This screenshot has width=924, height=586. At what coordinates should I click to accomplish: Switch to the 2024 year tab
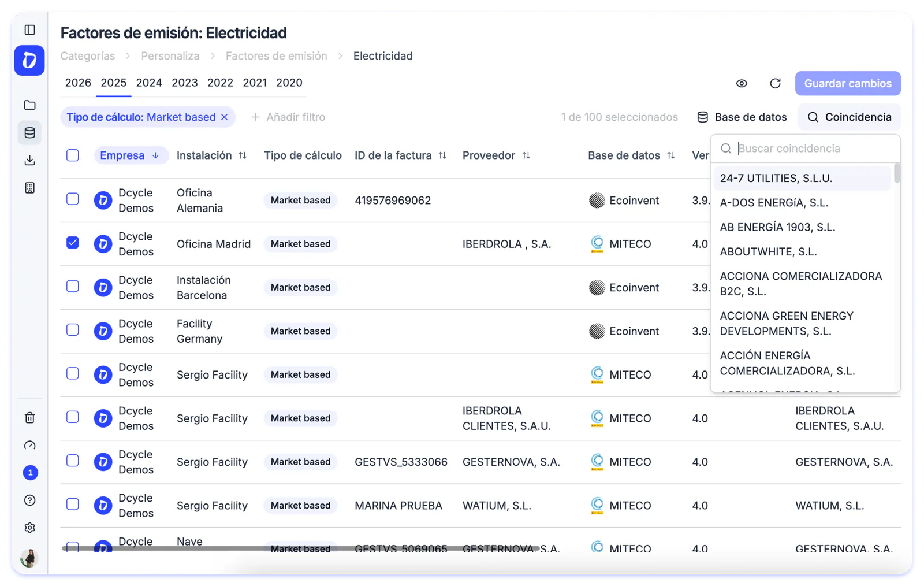click(x=149, y=83)
